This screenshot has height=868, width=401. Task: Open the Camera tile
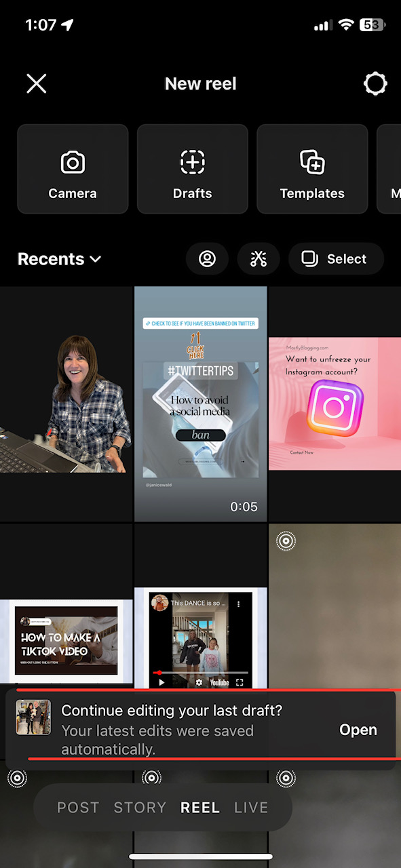(x=73, y=169)
